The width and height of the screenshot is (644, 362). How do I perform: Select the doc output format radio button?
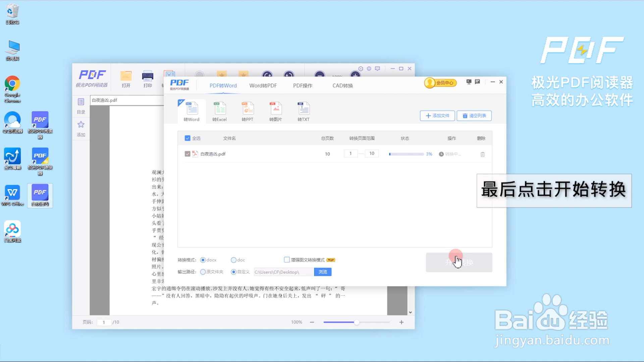(x=233, y=259)
